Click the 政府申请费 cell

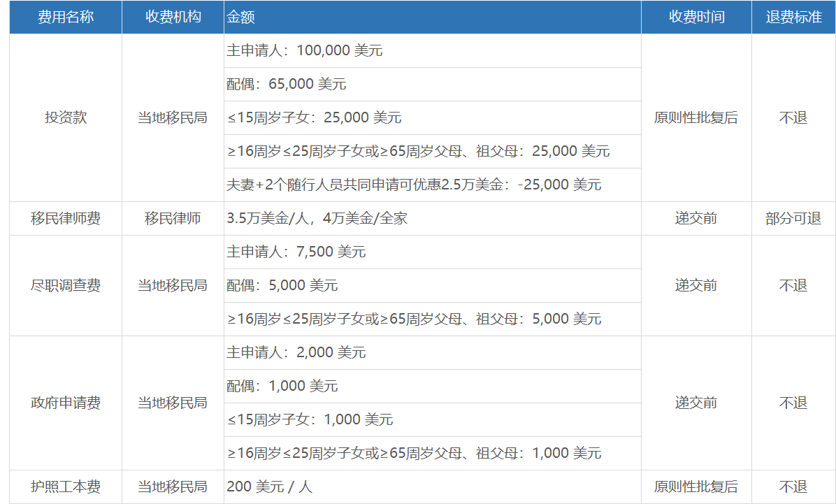66,403
